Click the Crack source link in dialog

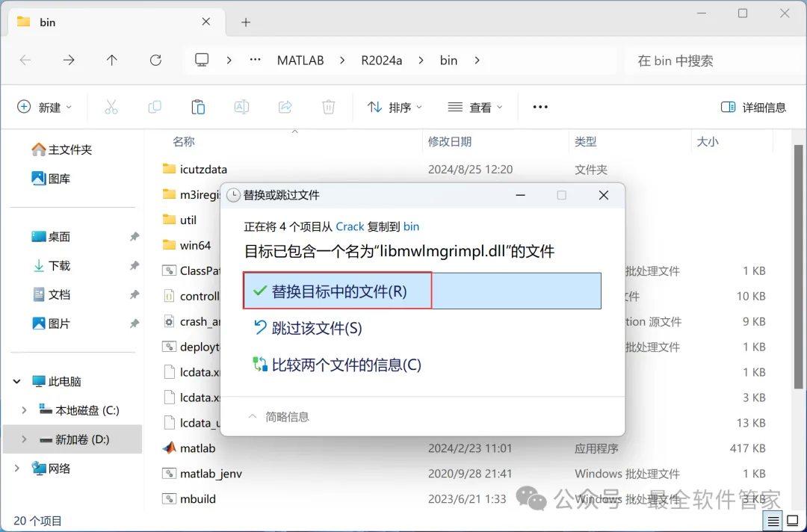pyautogui.click(x=350, y=226)
